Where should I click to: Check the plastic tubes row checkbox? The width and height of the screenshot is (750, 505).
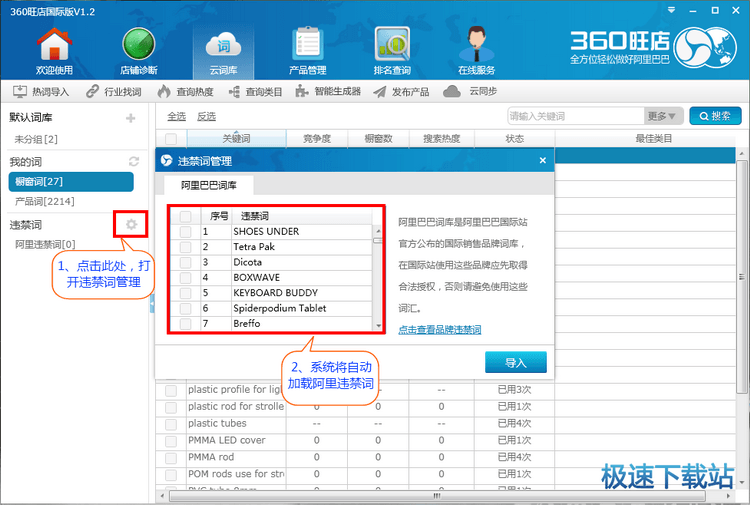pos(171,424)
